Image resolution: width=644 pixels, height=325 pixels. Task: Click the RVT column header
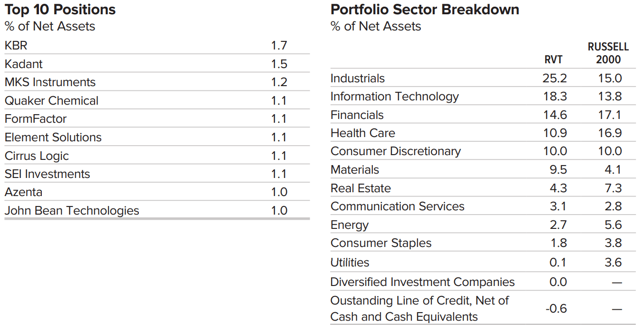(553, 59)
